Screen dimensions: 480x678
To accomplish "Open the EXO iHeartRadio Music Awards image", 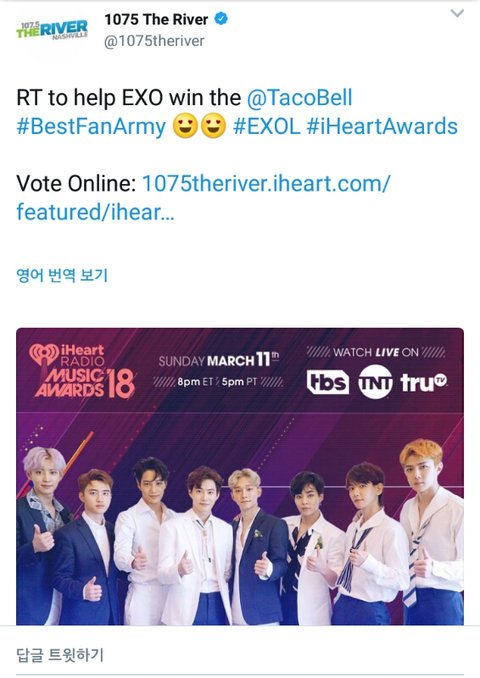I will pos(240,477).
